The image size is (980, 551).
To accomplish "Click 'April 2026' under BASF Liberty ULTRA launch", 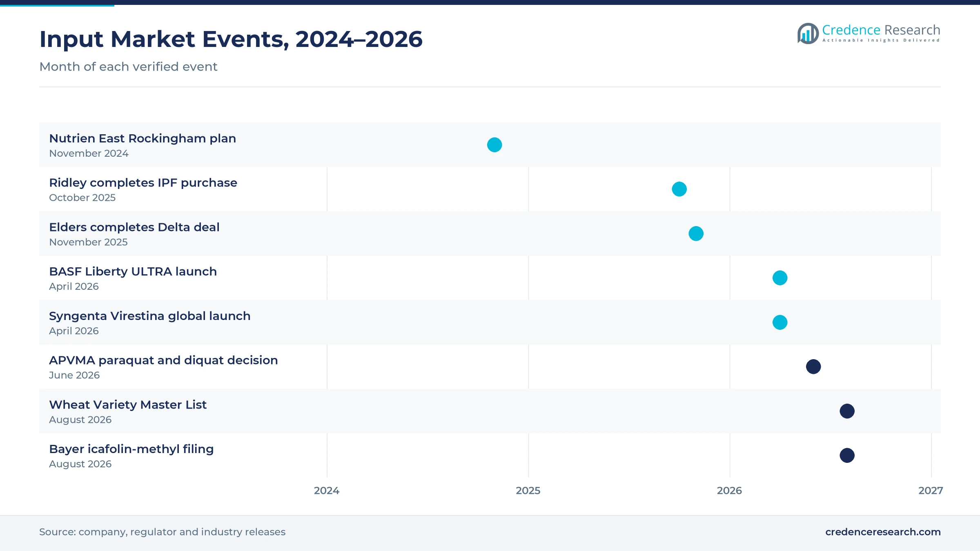I will (x=74, y=287).
